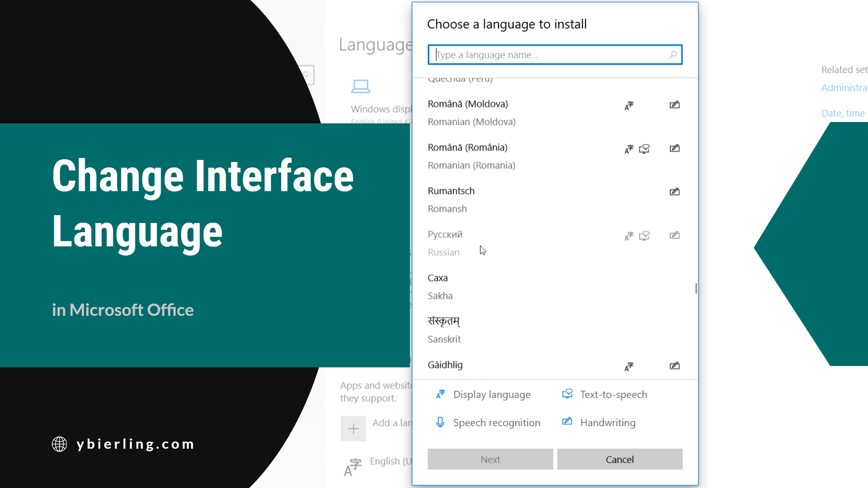
Task: Click 'Add a language' text in Settings window
Action: pyautogui.click(x=392, y=423)
